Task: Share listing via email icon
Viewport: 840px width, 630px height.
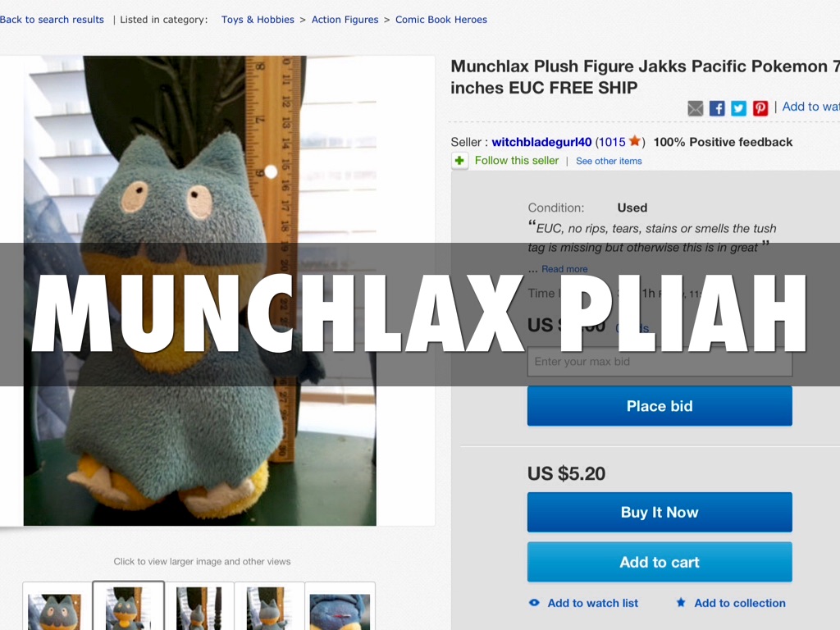Action: 695,108
